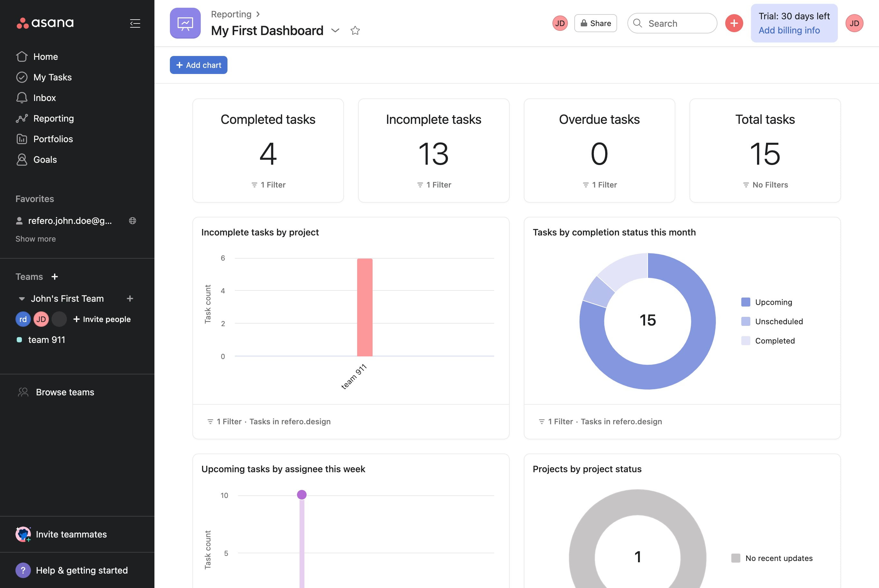Click purple data point on assignee chart
879x588 pixels.
[x=301, y=495]
